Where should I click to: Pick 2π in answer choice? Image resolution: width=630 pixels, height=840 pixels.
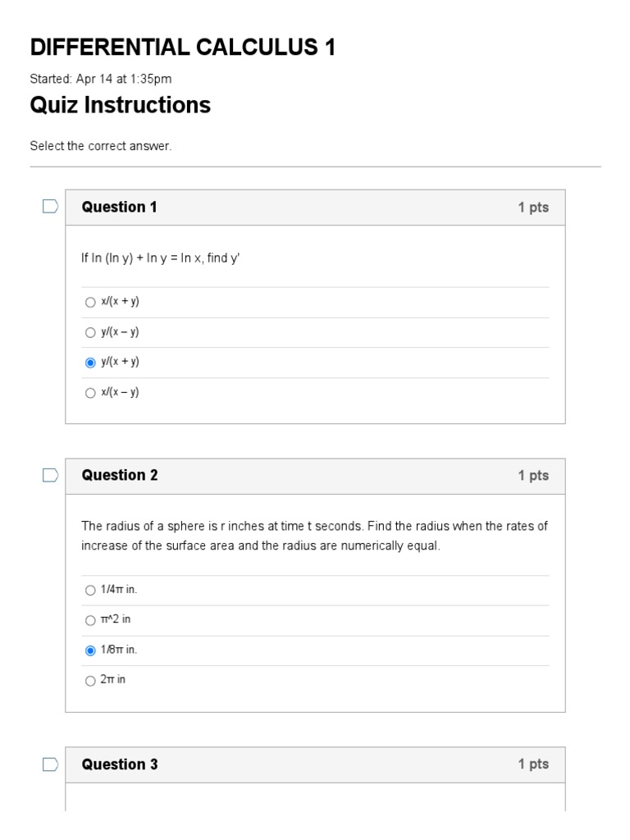(90, 681)
